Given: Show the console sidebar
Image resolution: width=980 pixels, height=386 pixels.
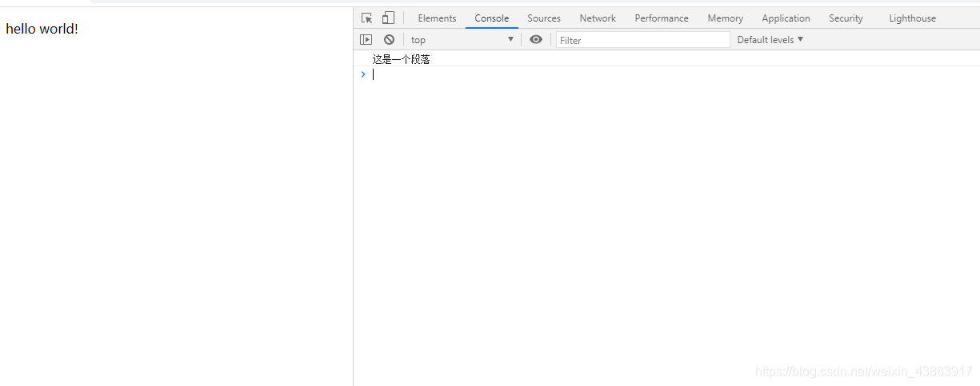Looking at the screenshot, I should pyautogui.click(x=366, y=39).
